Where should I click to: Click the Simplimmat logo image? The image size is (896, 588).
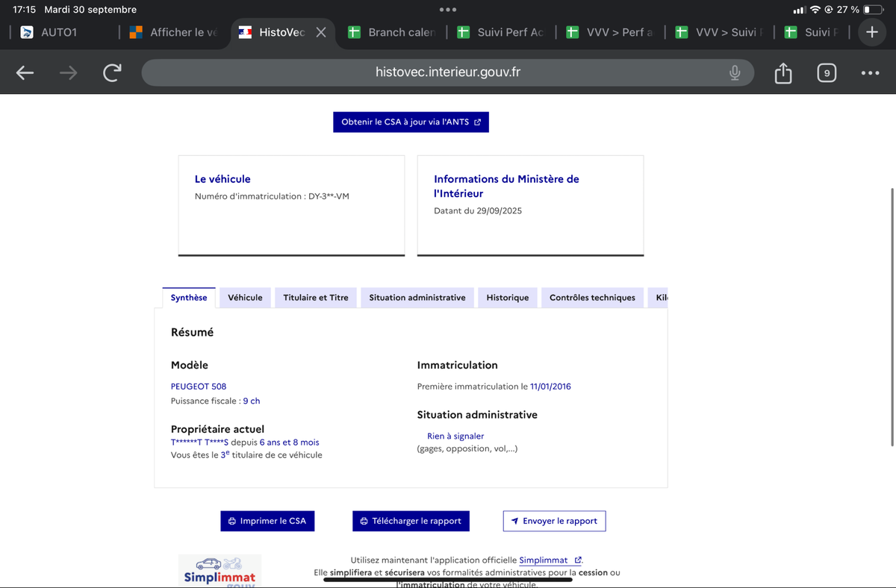[x=220, y=571]
